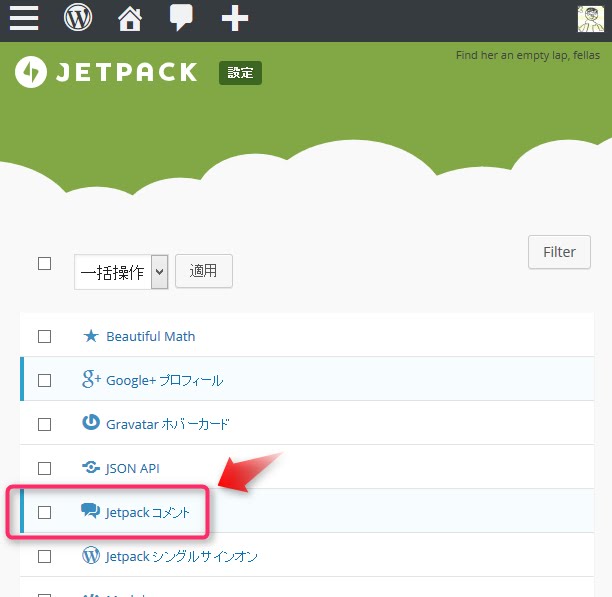612x597 pixels.
Task: Click the Jetpack シングルサインオン WordPress icon
Action: click(91, 555)
